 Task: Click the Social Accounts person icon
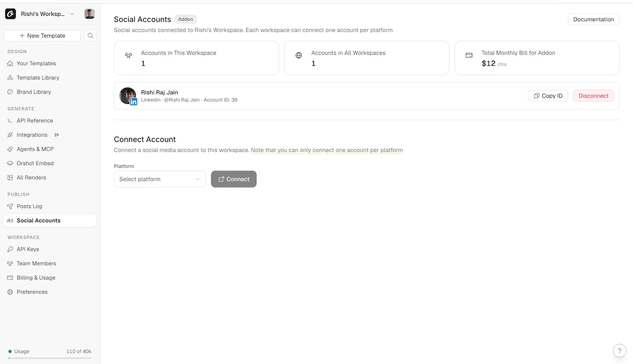tap(10, 221)
